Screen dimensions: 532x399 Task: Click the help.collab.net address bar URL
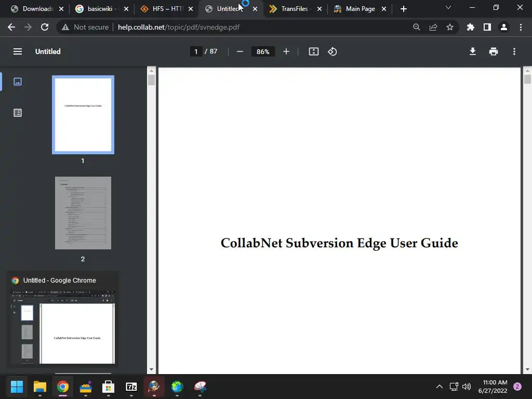click(x=179, y=27)
